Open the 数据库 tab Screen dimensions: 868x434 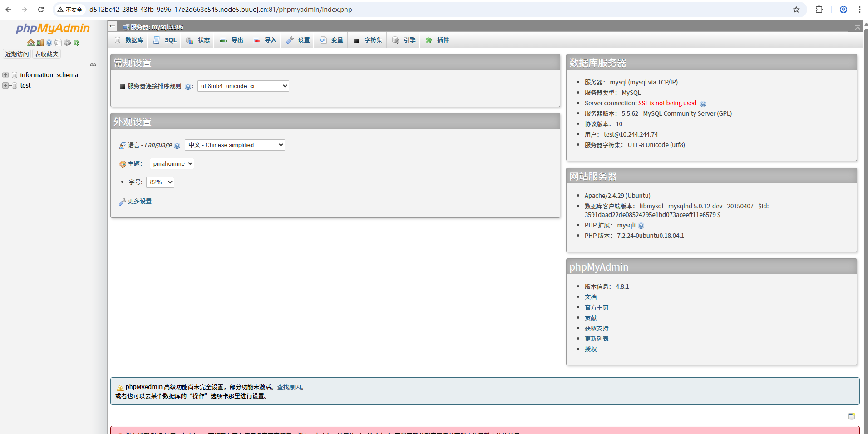point(129,40)
